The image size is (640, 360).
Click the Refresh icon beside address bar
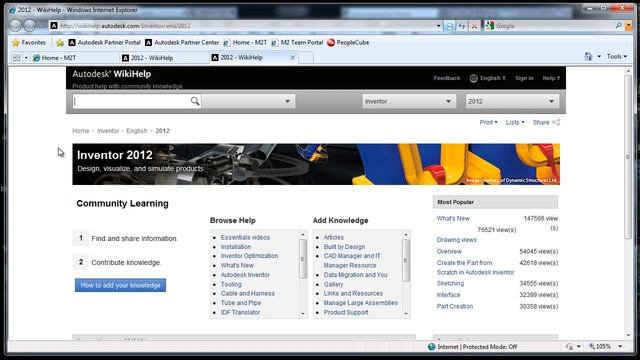462,26
